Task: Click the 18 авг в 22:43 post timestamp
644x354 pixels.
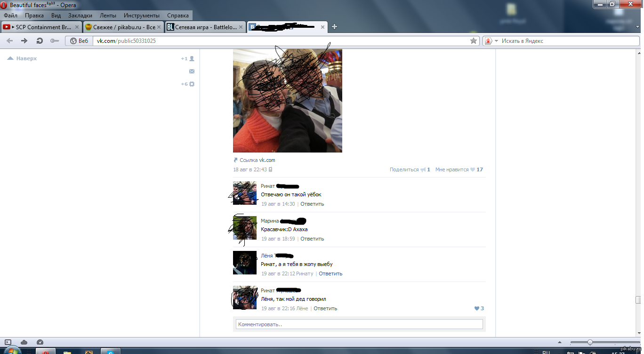Action: pyautogui.click(x=250, y=169)
